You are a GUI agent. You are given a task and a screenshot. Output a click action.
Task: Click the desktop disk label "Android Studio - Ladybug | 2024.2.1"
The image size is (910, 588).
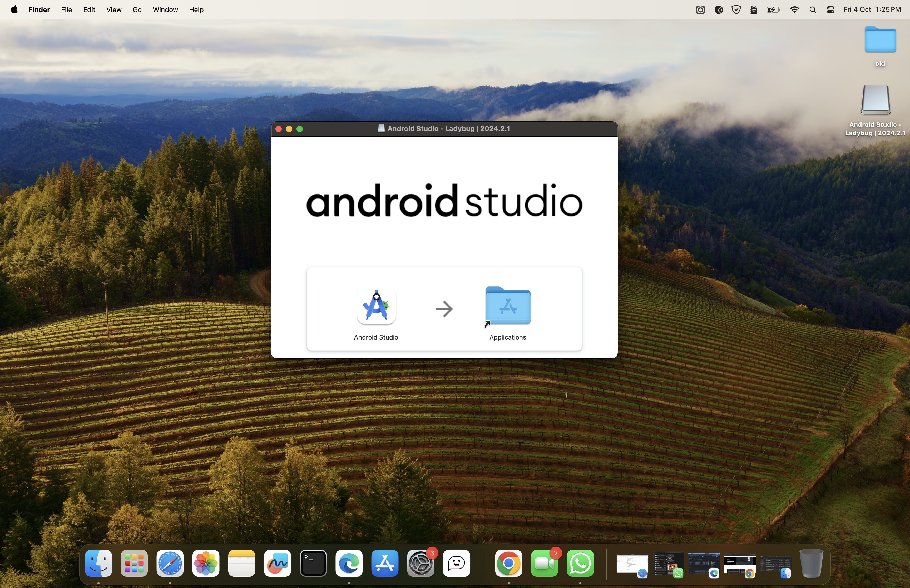875,129
